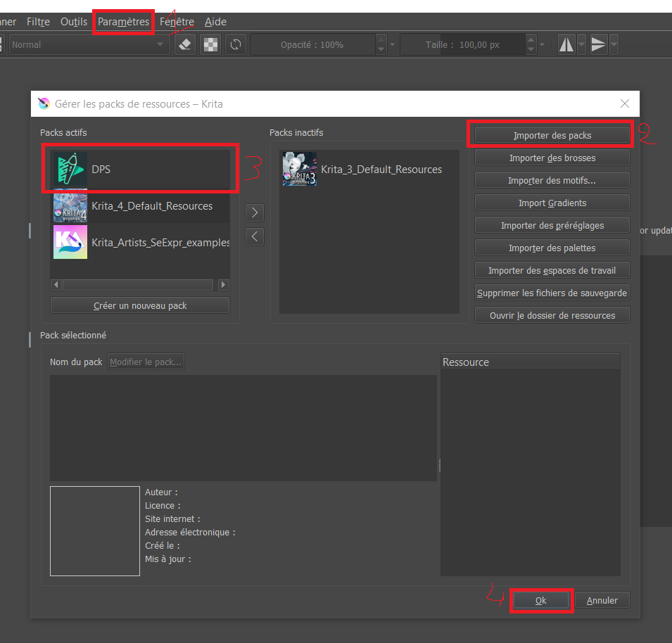672x643 pixels.
Task: Click Importer des packs button
Action: pyautogui.click(x=552, y=135)
